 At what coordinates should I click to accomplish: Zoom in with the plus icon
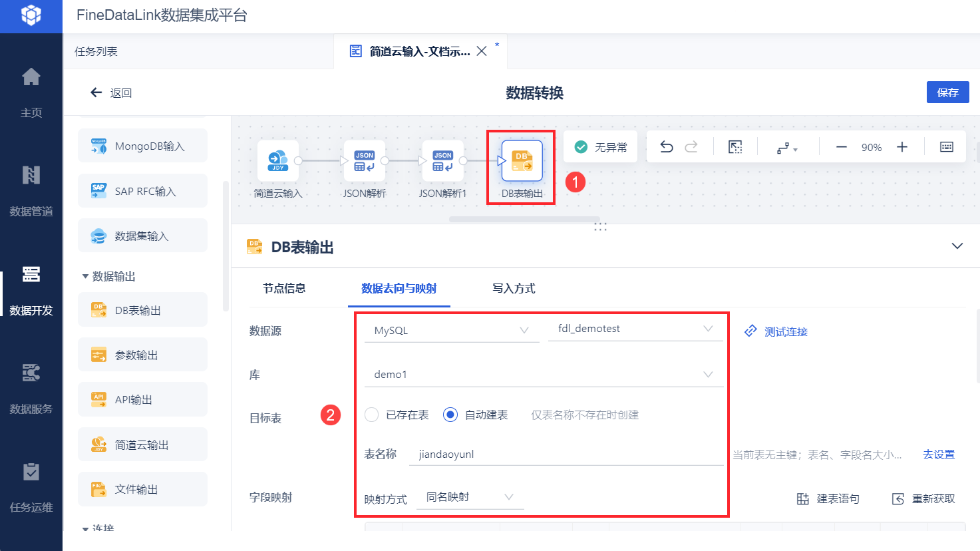click(902, 147)
